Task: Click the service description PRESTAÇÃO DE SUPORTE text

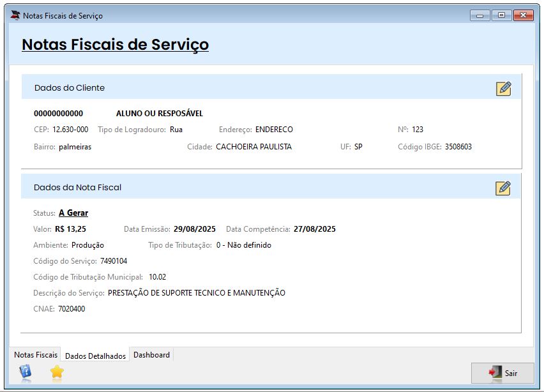Action: point(197,293)
